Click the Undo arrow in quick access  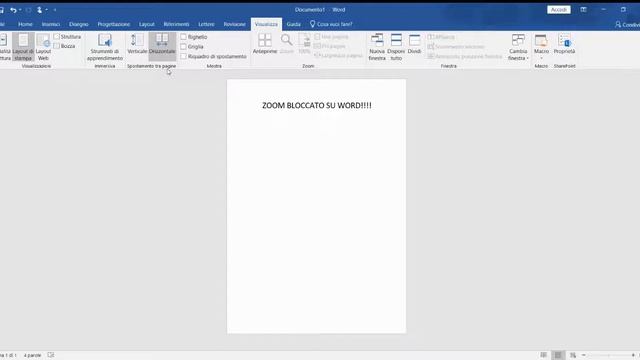pyautogui.click(x=13, y=10)
